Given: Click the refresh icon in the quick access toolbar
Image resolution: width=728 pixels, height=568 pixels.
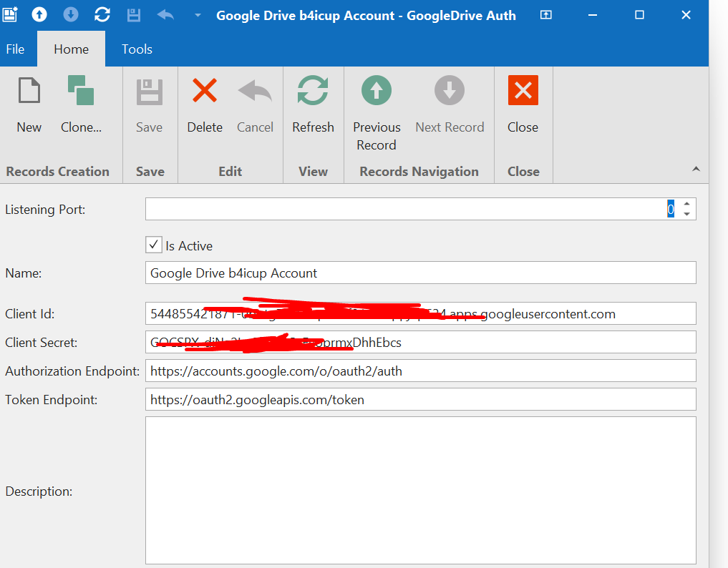Looking at the screenshot, I should click(x=102, y=15).
